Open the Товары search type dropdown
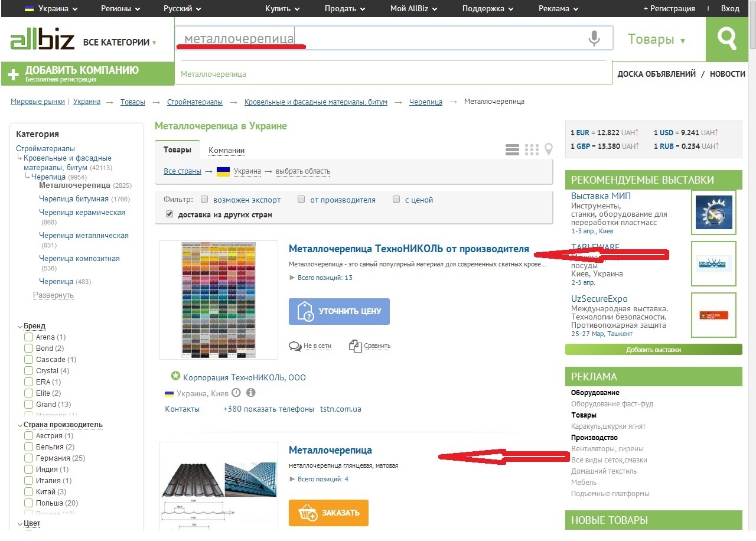This screenshot has height=541, width=756. click(656, 40)
